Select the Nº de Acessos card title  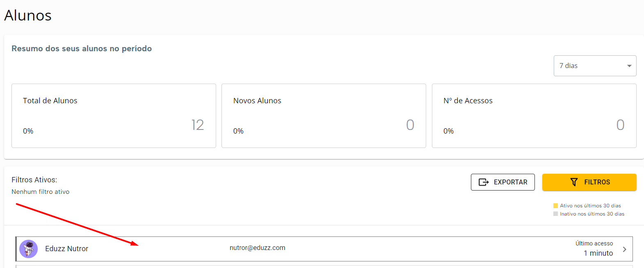(x=468, y=101)
